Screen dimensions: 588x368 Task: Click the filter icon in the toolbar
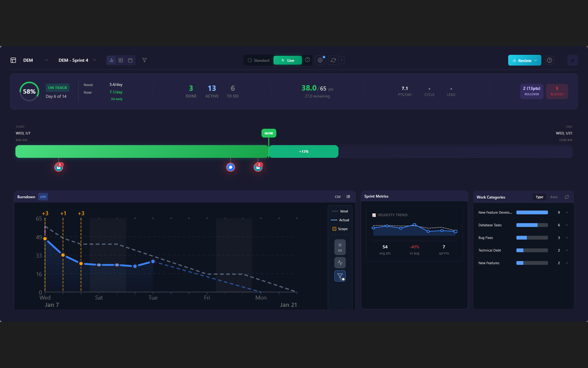(144, 60)
